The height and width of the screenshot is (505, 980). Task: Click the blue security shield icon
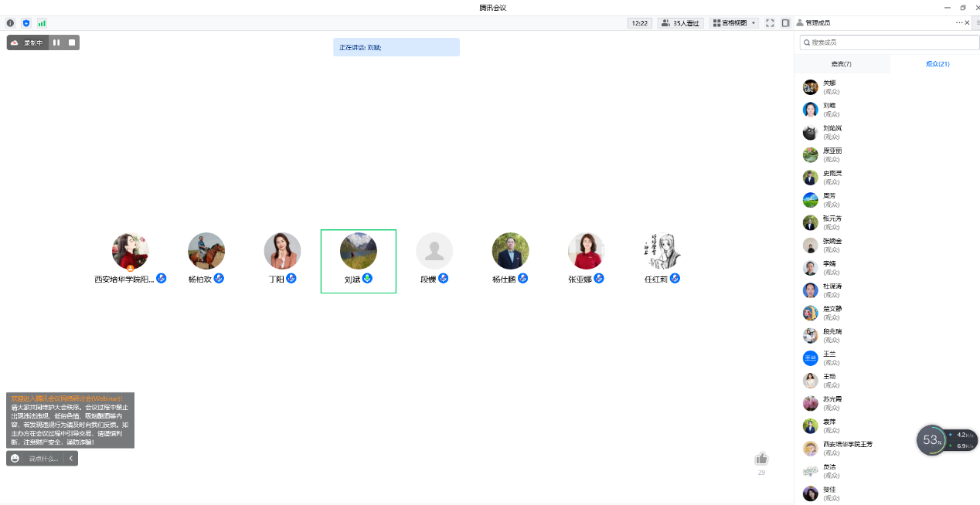point(26,23)
